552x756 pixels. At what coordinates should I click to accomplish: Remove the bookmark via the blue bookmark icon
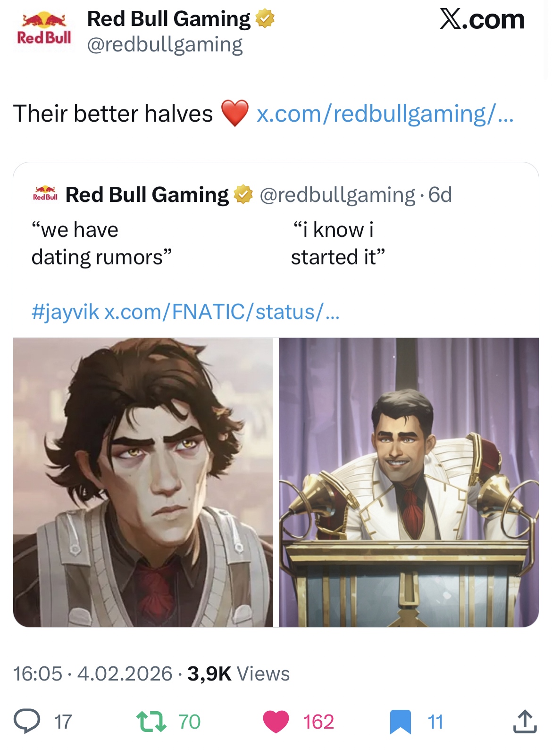point(401,722)
